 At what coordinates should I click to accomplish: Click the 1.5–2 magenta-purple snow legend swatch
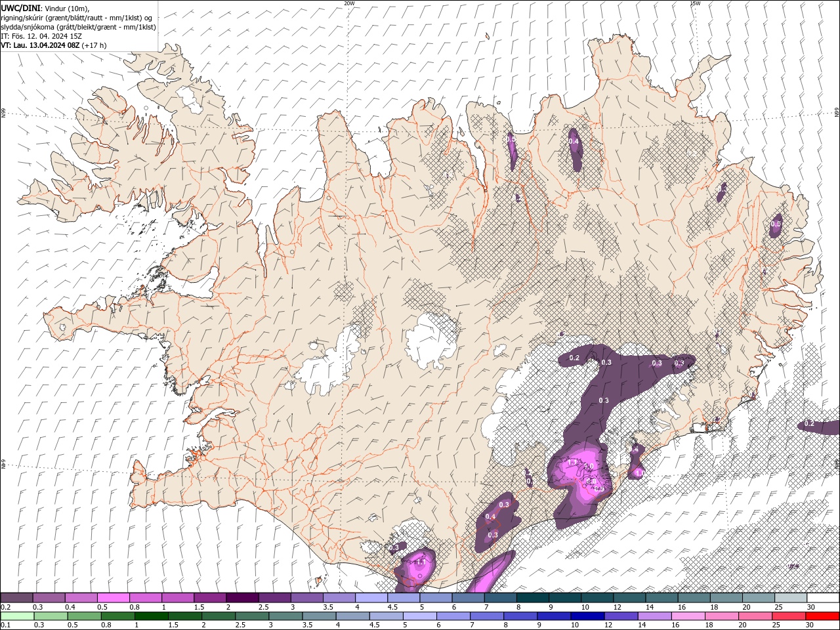(210, 598)
